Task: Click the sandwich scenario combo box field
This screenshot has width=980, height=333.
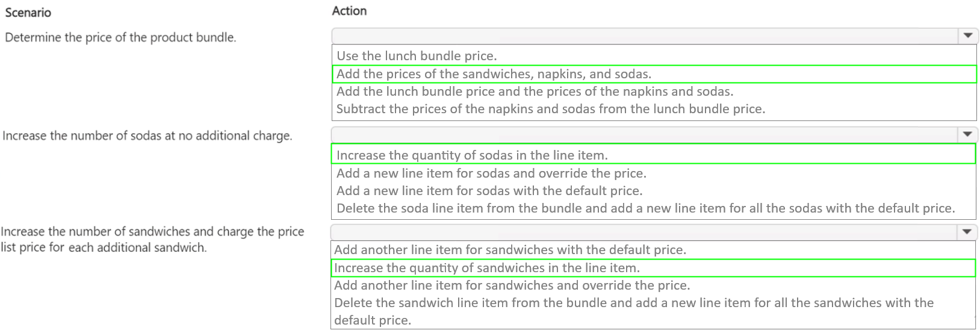Action: coord(643,231)
